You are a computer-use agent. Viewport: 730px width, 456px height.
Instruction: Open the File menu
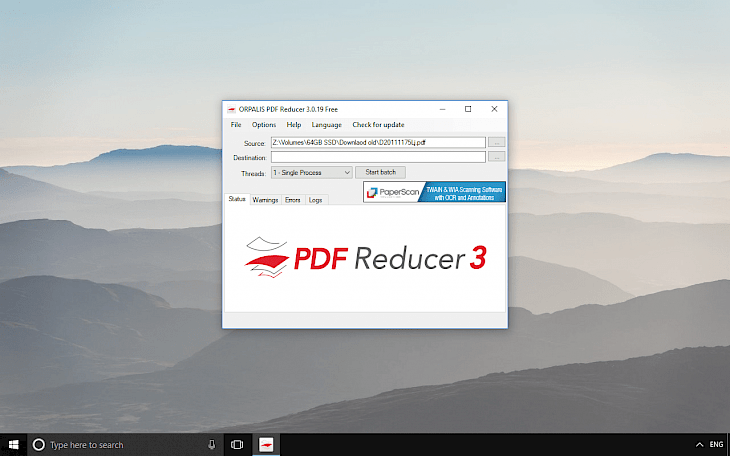click(x=236, y=125)
